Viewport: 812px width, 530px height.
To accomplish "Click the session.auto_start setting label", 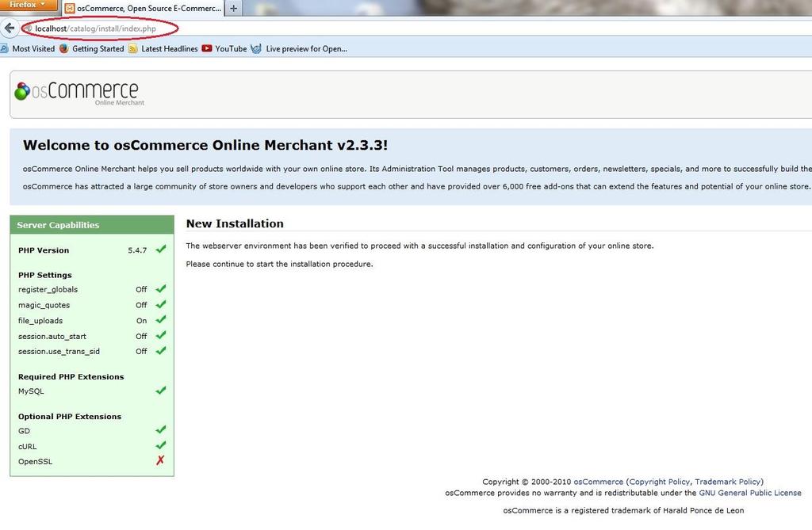I will click(52, 337).
